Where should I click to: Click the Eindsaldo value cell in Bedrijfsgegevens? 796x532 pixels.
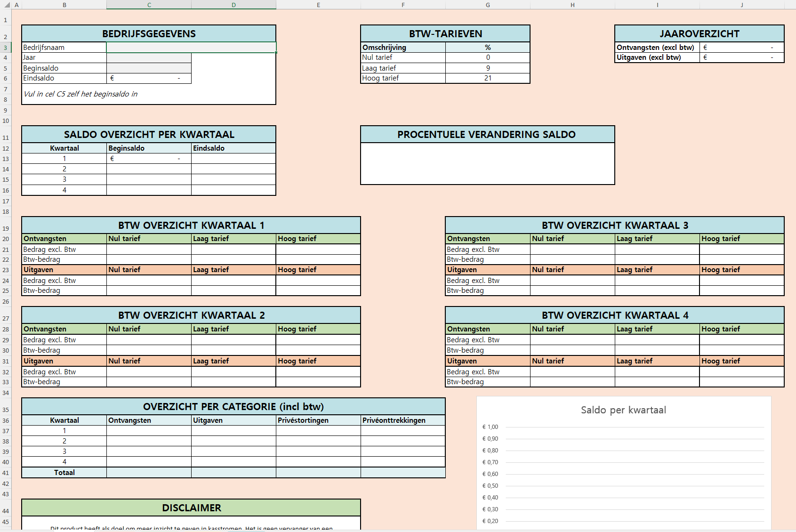149,79
